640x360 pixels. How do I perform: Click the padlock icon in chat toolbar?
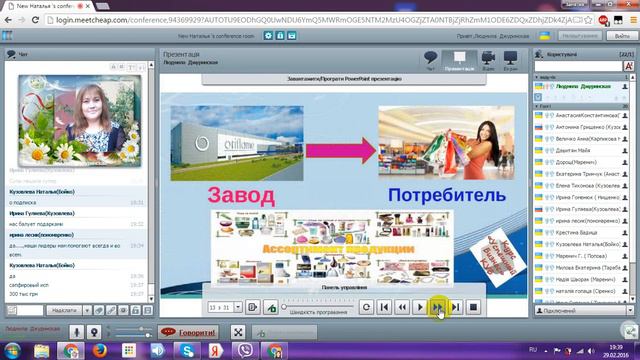pos(136,311)
